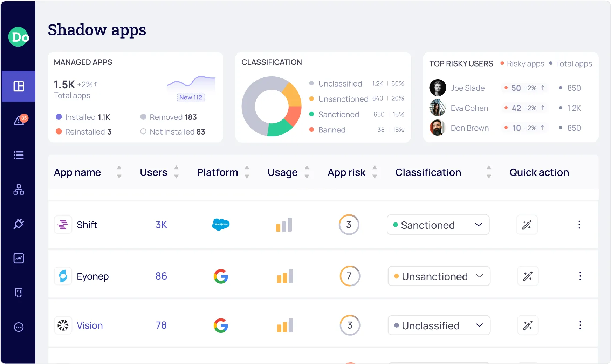Change Eyonep classification from Unsanctioned
The image size is (611, 364).
[x=438, y=276]
